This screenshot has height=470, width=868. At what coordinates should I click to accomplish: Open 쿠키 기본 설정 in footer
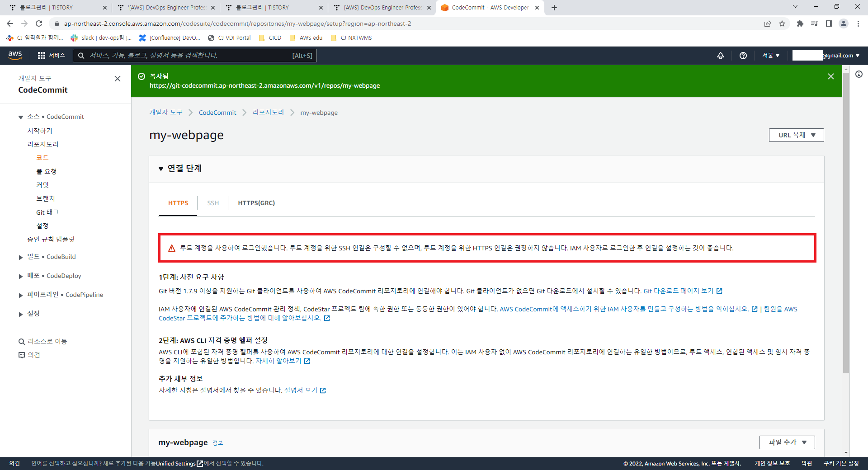click(841, 463)
